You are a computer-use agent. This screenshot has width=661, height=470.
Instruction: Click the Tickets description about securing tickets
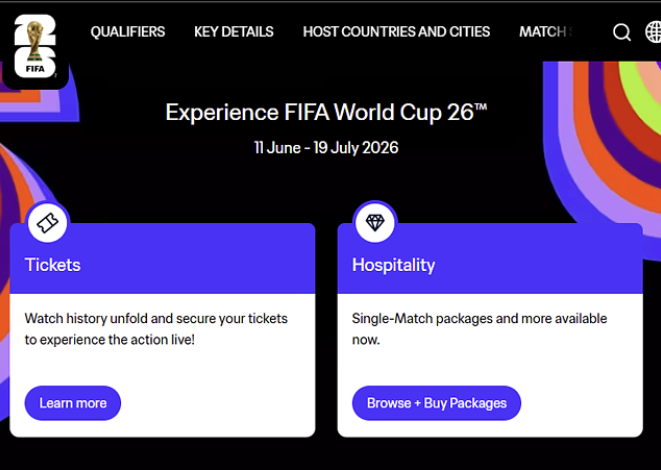pyautogui.click(x=156, y=329)
